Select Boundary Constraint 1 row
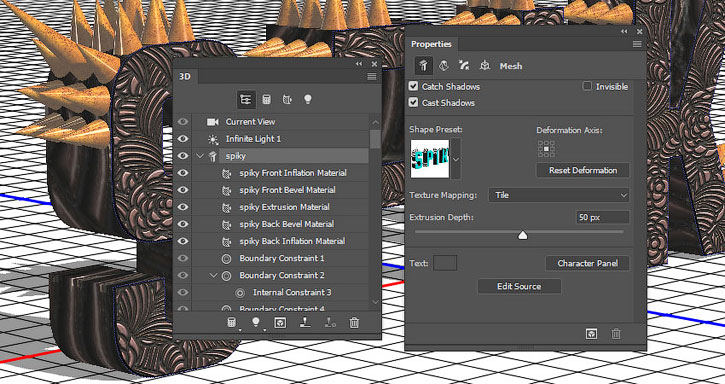The width and height of the screenshot is (725, 384). [x=280, y=258]
